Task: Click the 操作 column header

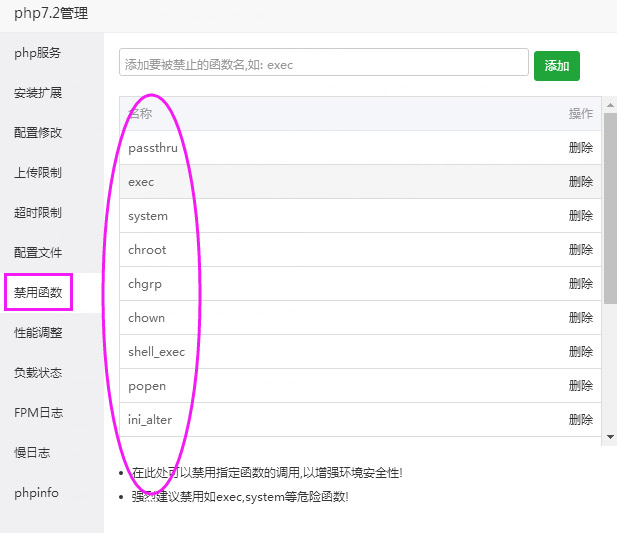Action: 580,113
